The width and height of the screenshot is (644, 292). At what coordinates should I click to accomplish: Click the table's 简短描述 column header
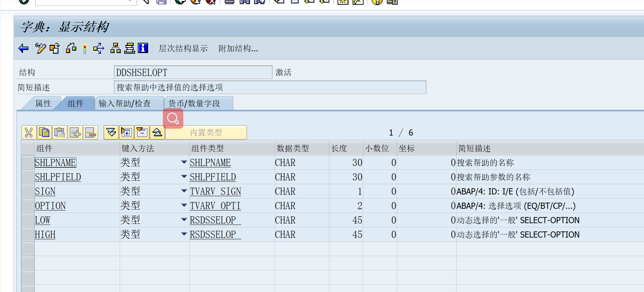pyautogui.click(x=550, y=148)
